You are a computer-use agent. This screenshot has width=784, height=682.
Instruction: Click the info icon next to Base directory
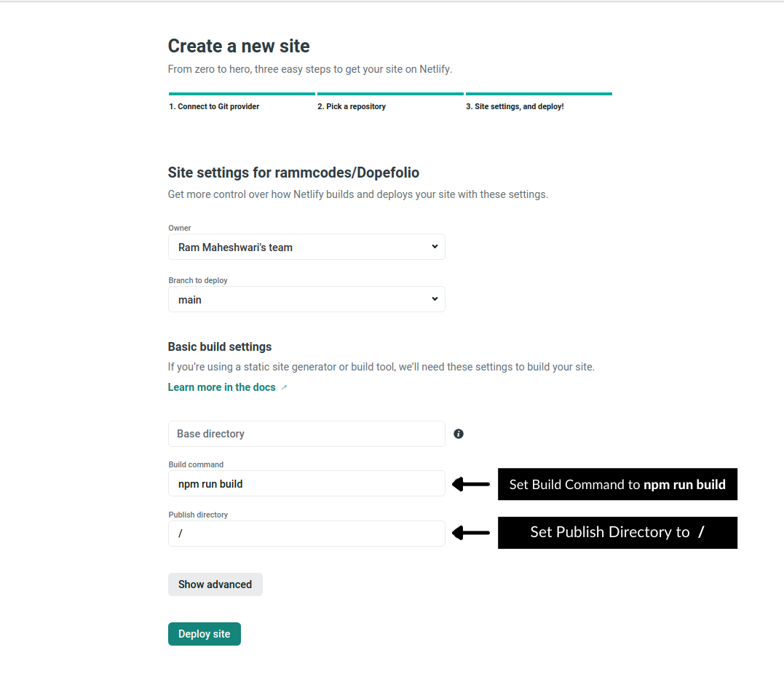tap(459, 433)
